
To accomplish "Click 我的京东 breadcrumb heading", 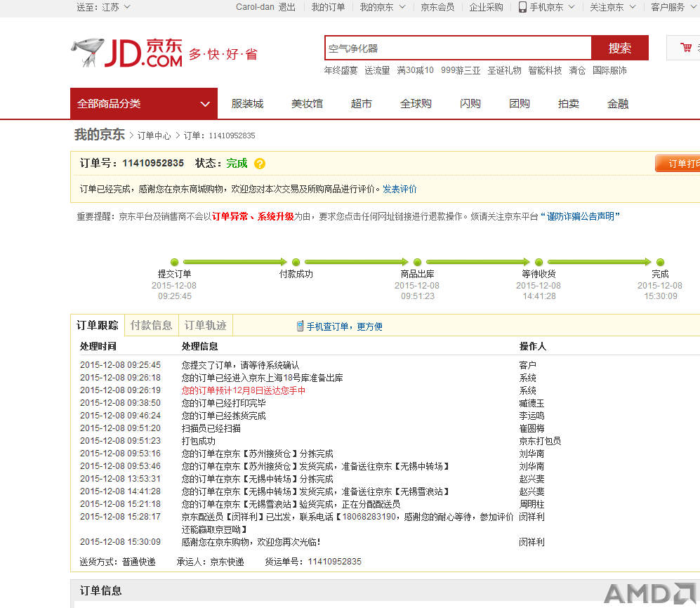I will coord(100,134).
